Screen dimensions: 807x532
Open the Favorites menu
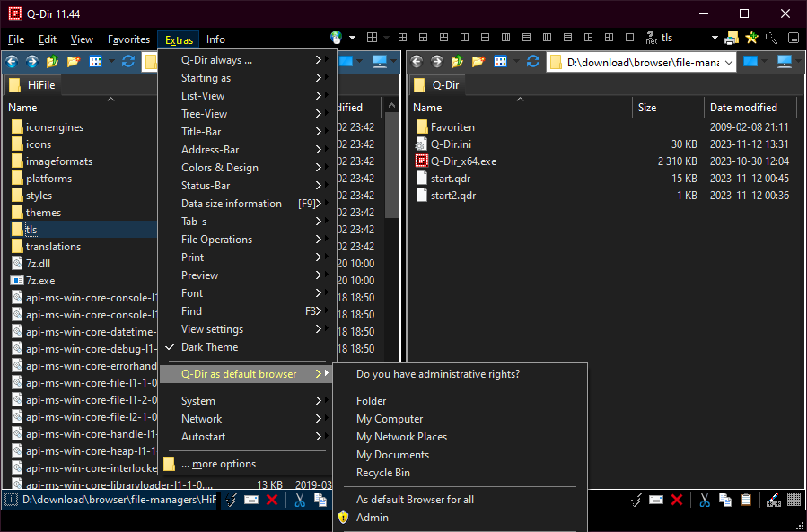128,39
